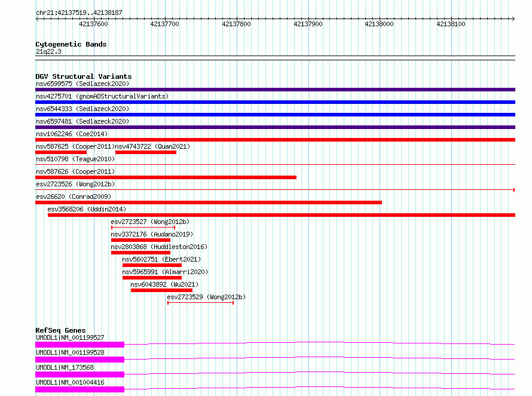This screenshot has height=396, width=532.
Task: Click ruler position 42137900
Action: click(x=308, y=24)
